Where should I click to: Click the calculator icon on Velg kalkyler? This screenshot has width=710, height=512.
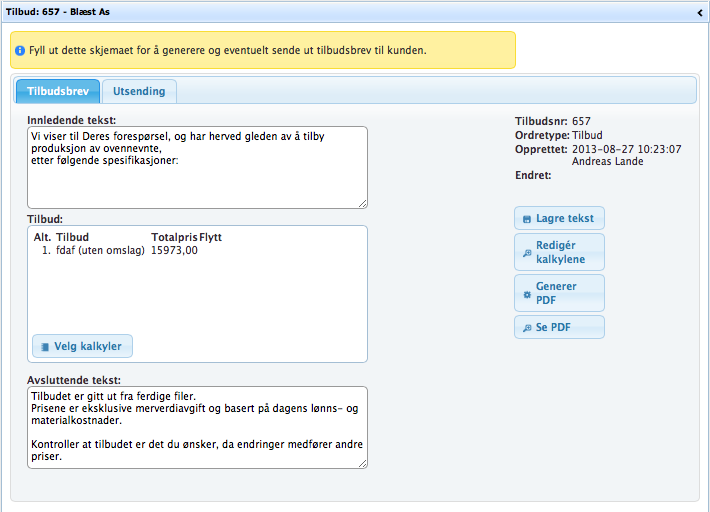(44, 346)
